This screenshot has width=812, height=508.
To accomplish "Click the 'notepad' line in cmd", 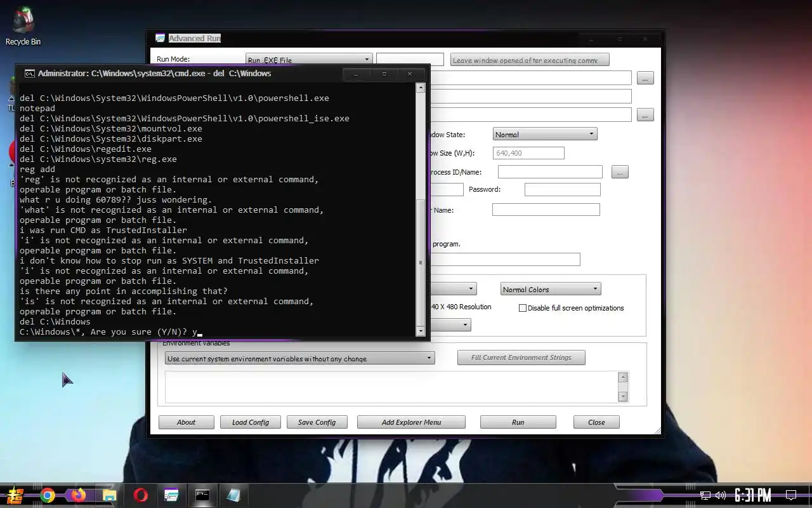I will pos(37,109).
